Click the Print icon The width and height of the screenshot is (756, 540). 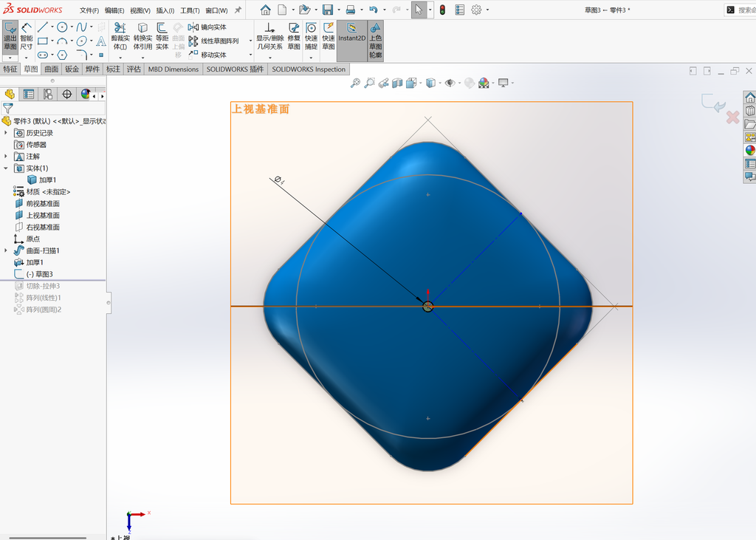tap(351, 10)
